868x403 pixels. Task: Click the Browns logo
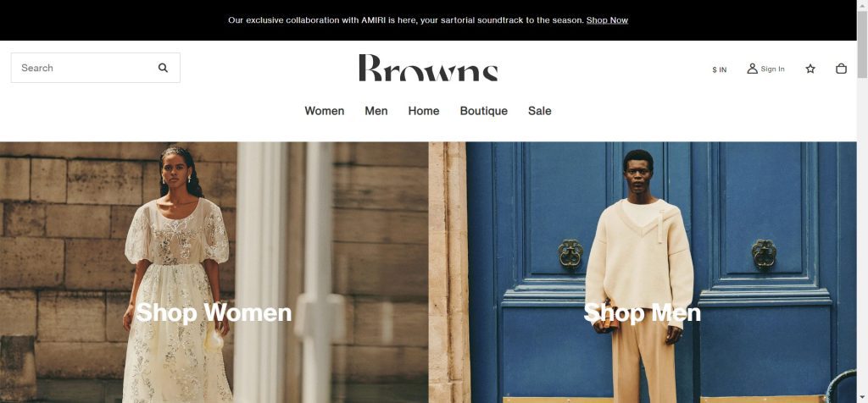[428, 68]
